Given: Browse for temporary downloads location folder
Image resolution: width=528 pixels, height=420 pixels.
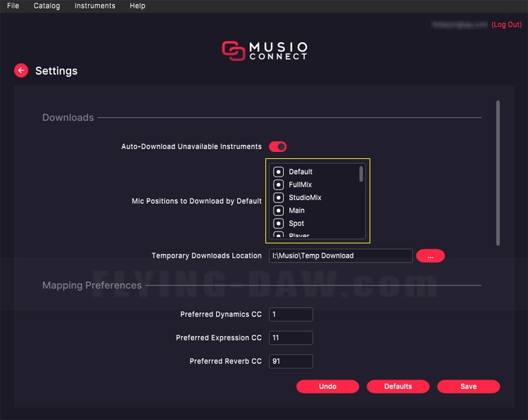Looking at the screenshot, I should [x=430, y=256].
